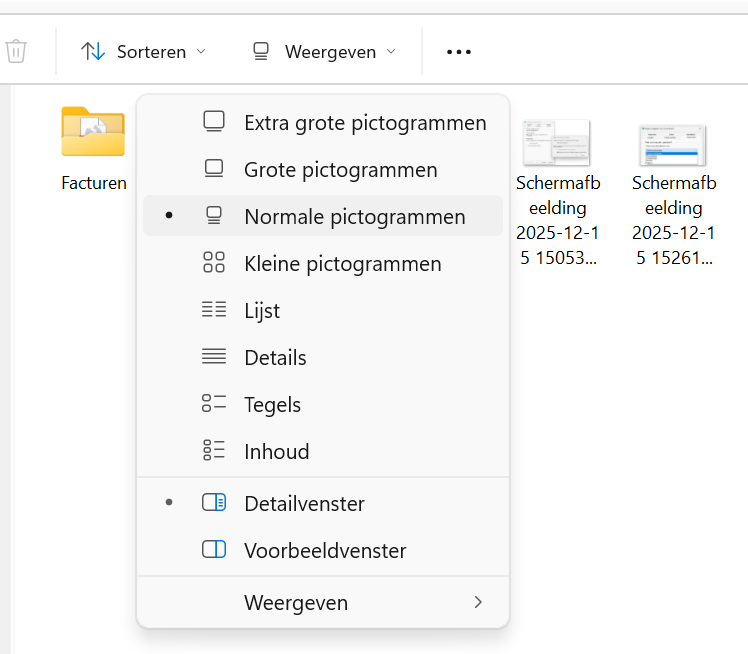Click the Extra grote pictogrammen icon
Viewport: 748px width, 654px height.
[x=214, y=122]
